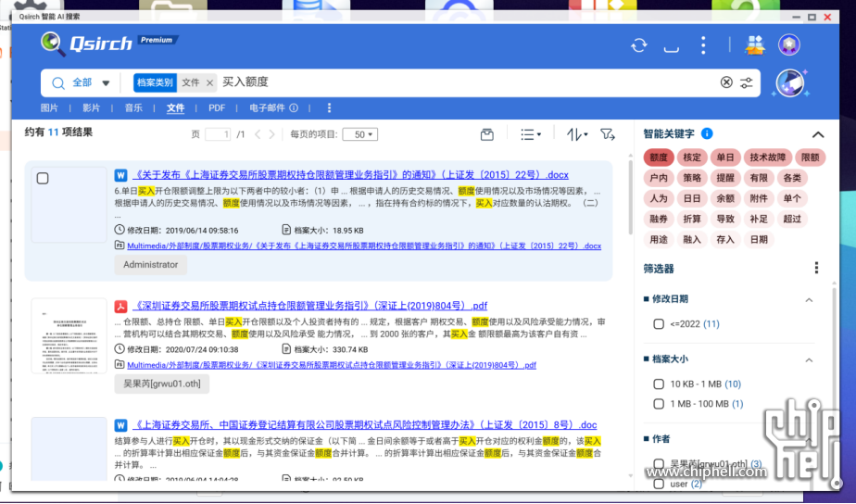856x504 pixels.
Task: Clear the search text with X icon
Action: pos(726,82)
